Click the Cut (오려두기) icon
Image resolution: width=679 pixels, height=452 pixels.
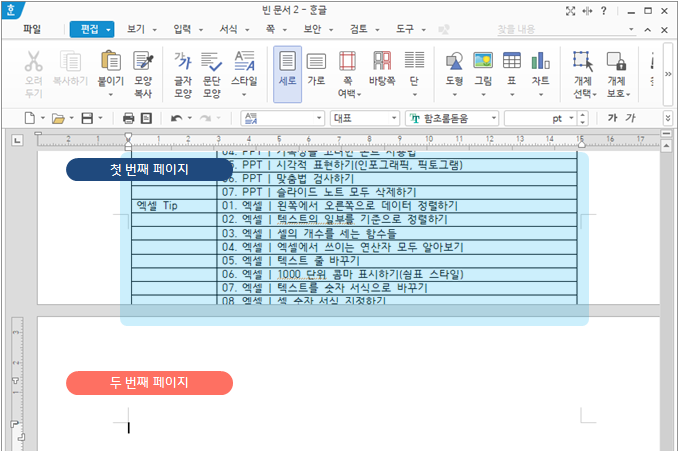pos(34,61)
